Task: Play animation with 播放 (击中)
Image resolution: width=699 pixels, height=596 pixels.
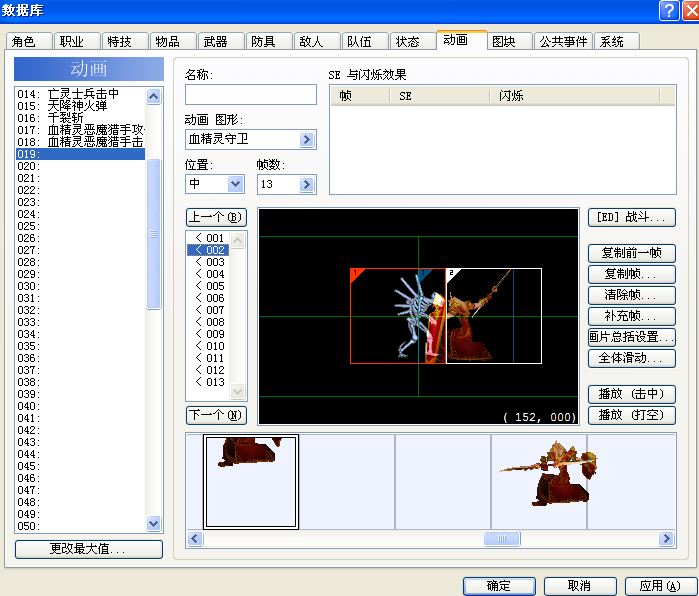Action: coord(631,394)
